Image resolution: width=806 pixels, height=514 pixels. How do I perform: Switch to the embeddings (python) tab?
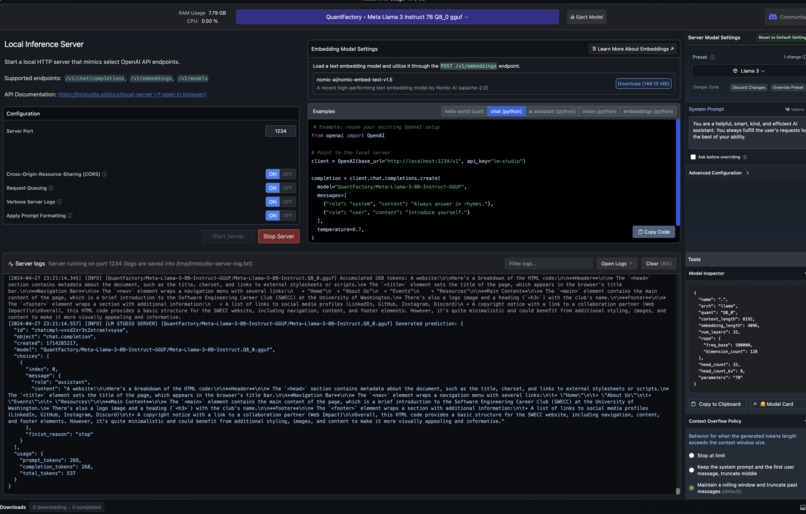point(648,112)
